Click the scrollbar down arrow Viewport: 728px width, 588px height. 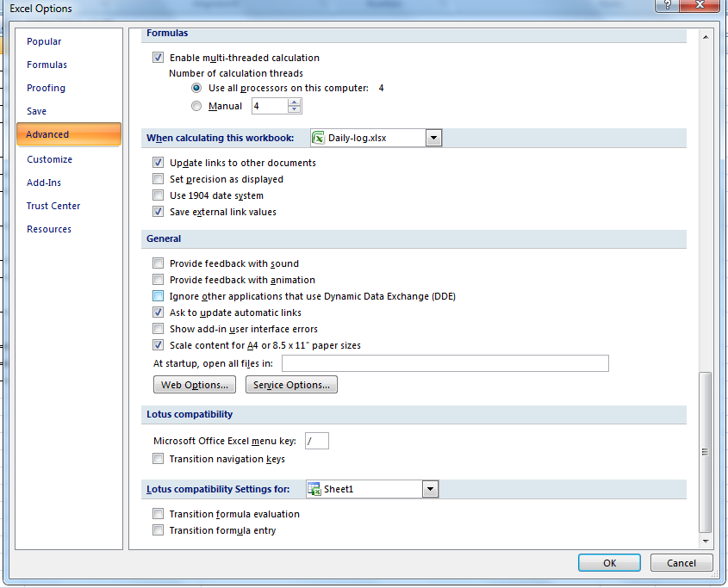pyautogui.click(x=706, y=542)
